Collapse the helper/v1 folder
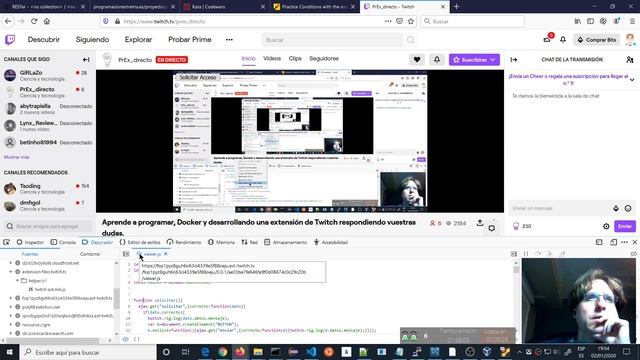 point(18,280)
